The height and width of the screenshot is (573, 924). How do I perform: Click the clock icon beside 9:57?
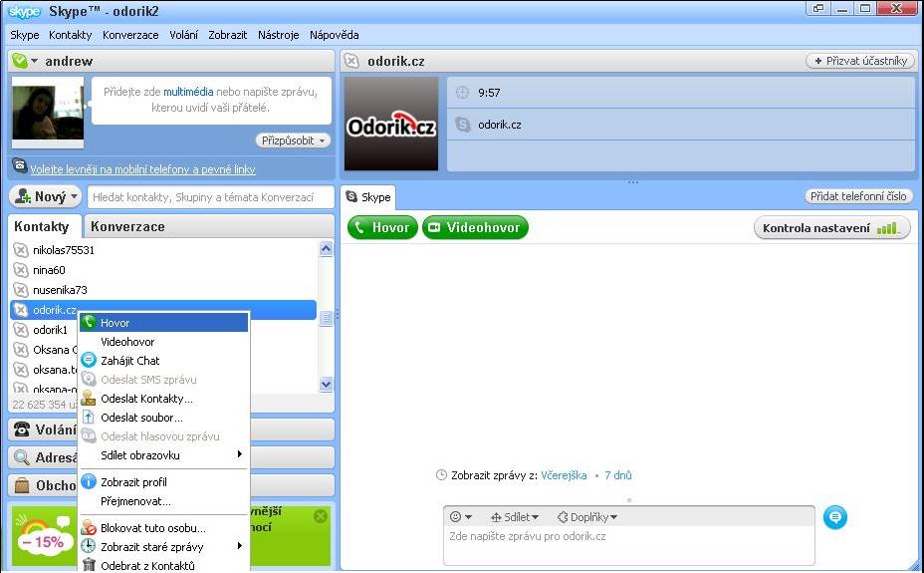coord(463,92)
